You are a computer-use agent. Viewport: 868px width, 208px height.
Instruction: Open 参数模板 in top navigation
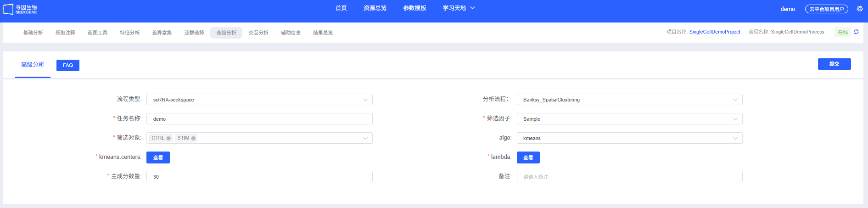click(x=414, y=8)
